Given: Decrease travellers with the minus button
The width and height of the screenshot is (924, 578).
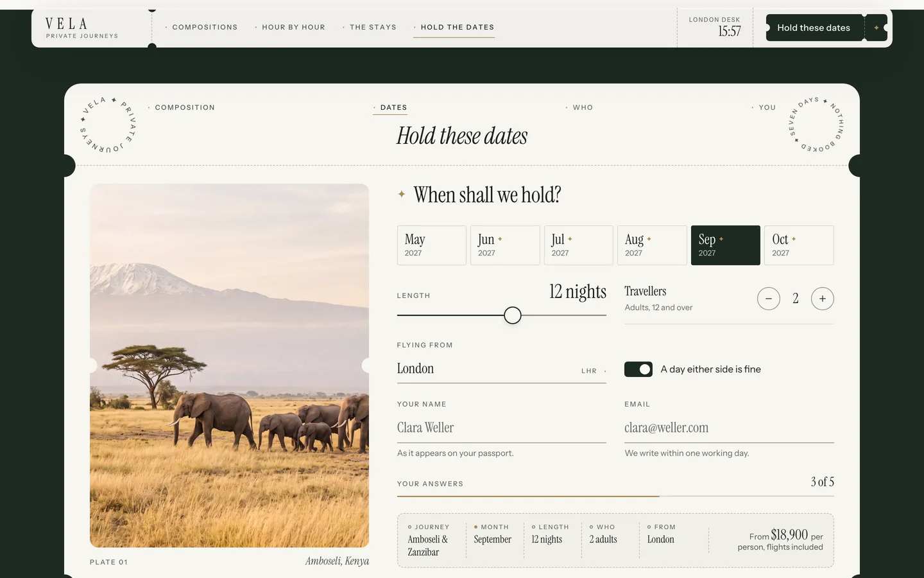Looking at the screenshot, I should tap(768, 299).
